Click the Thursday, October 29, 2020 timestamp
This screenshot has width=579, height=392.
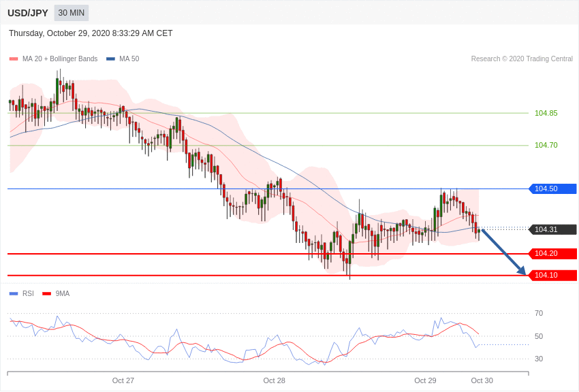[x=91, y=33]
